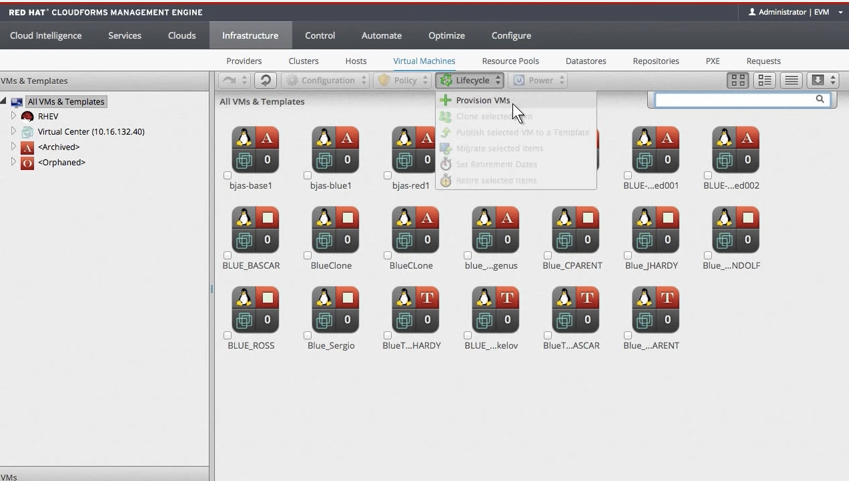849x481 pixels.
Task: Open the Control tab
Action: click(x=319, y=35)
